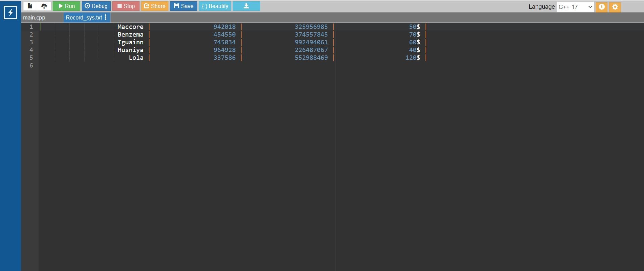The image size is (644, 271).
Task: Beautify the code formatting
Action: (215, 6)
